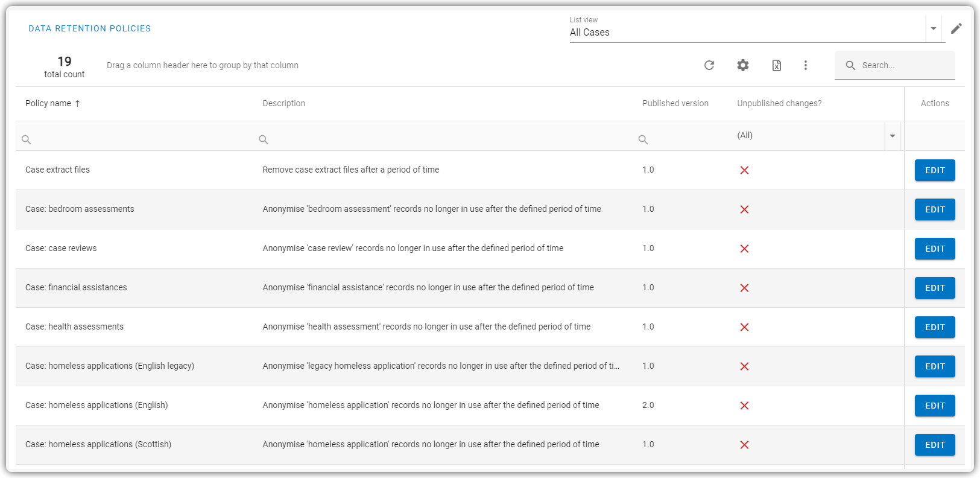Sort by Unpublished changes? column header
The width and height of the screenshot is (980, 478).
pos(779,103)
